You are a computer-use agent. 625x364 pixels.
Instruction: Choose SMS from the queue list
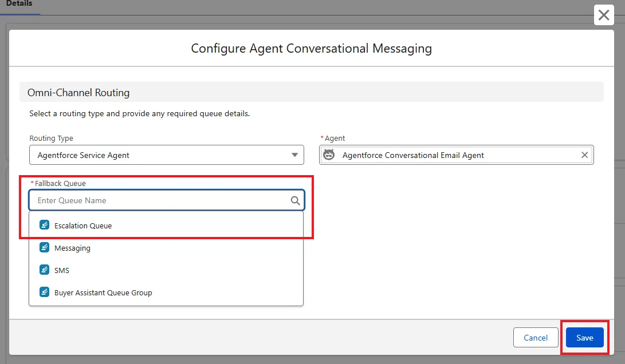coord(166,270)
